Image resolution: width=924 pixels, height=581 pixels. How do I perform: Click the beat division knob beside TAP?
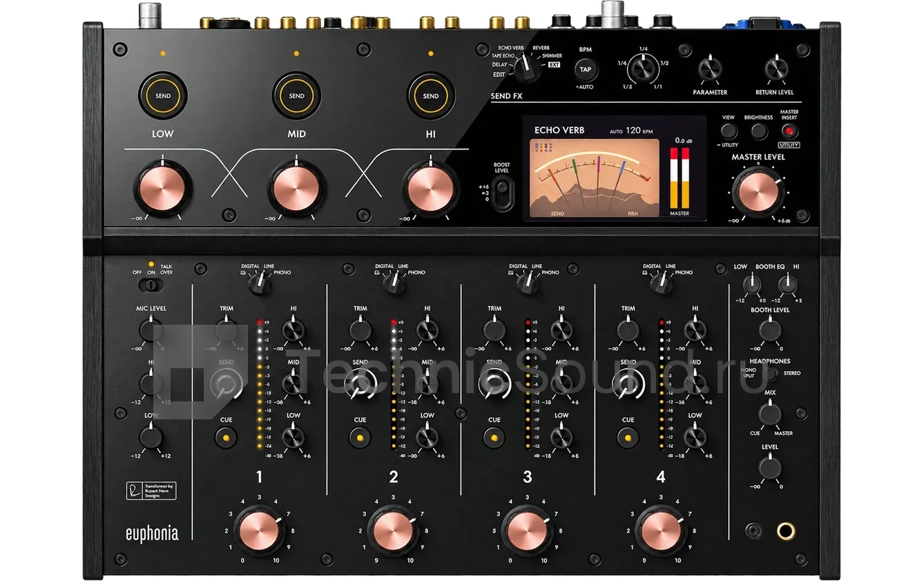(643, 68)
